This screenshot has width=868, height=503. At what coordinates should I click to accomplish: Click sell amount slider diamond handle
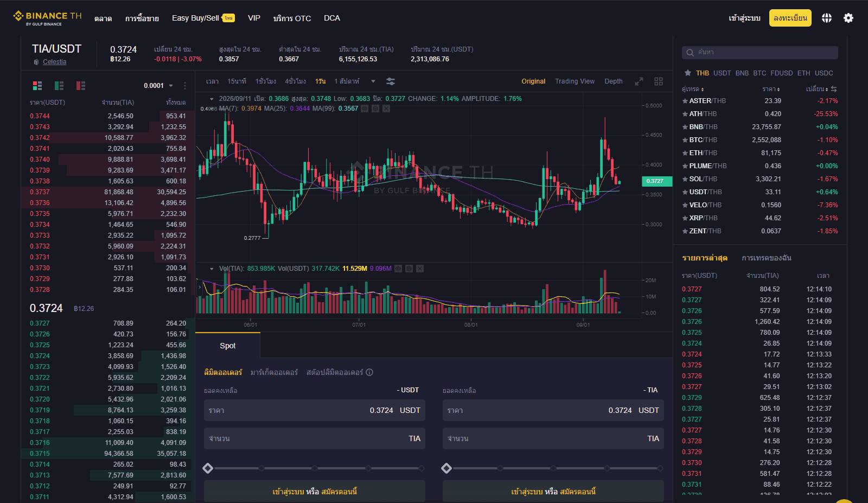pyautogui.click(x=446, y=468)
